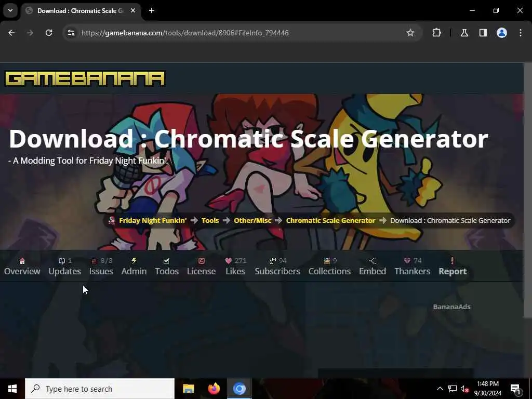Follow the Chromatic Scale Generator breadcrumb link

tap(330, 220)
